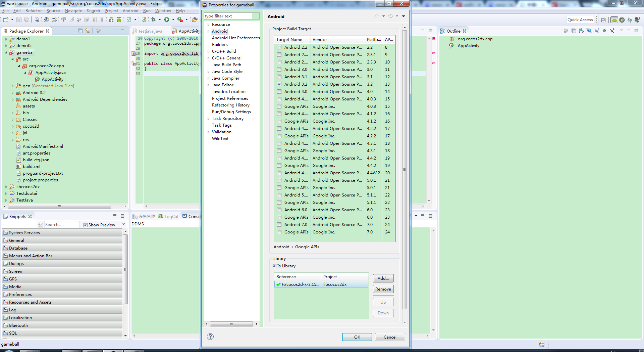The image size is (644, 352).
Task: Expand the Resource node in properties tree
Action: pyautogui.click(x=208, y=25)
